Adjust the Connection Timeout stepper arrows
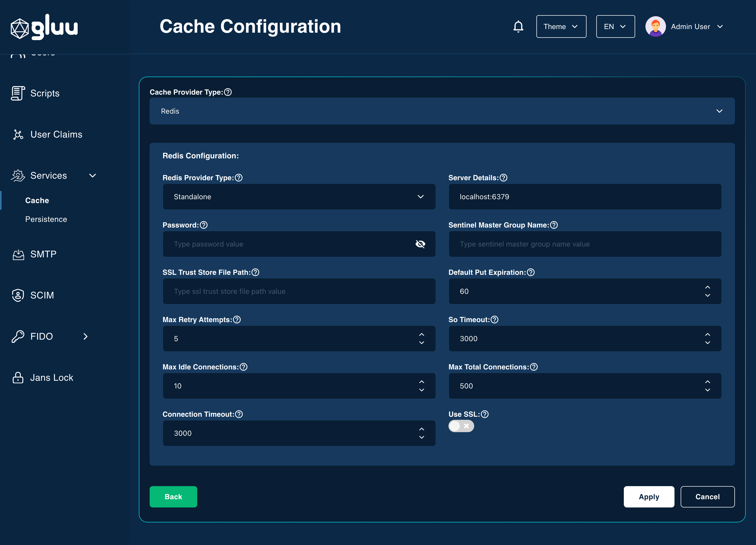 422,433
